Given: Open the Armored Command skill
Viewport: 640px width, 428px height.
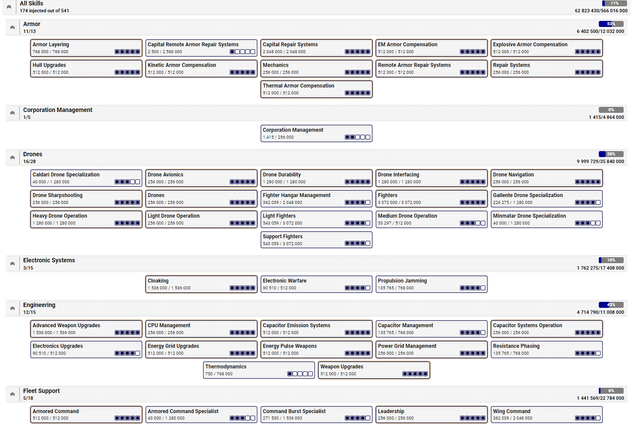Looking at the screenshot, I should 86,415.
